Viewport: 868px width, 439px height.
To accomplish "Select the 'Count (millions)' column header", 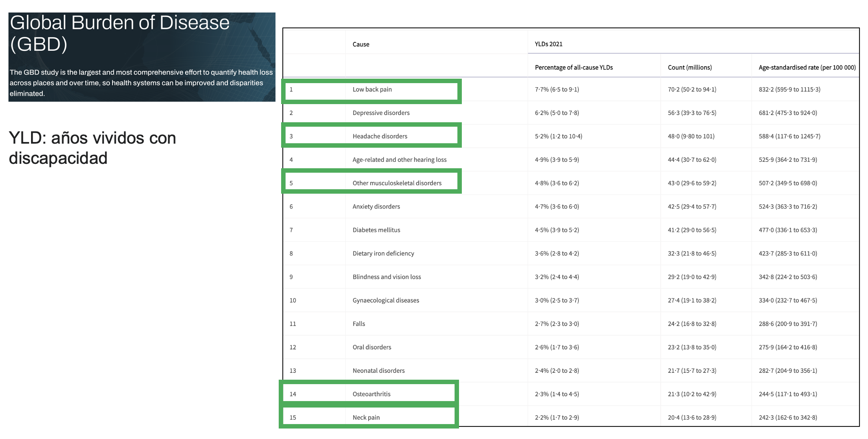I will point(690,67).
